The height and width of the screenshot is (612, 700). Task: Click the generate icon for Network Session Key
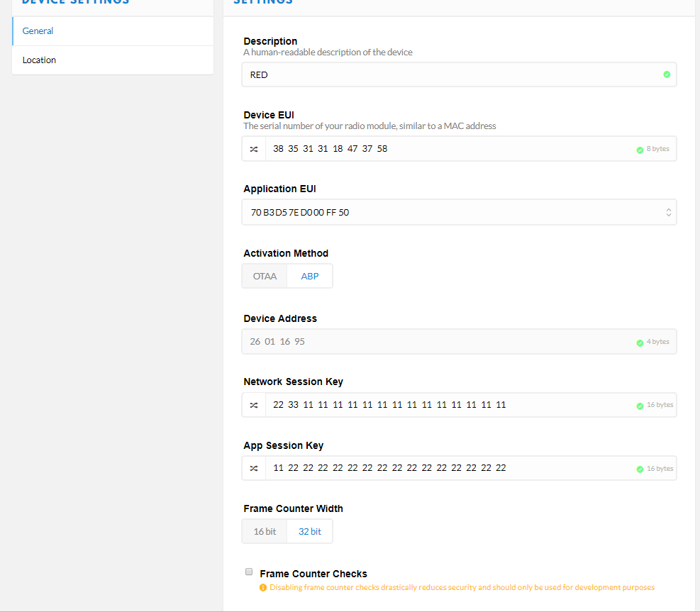click(x=254, y=405)
